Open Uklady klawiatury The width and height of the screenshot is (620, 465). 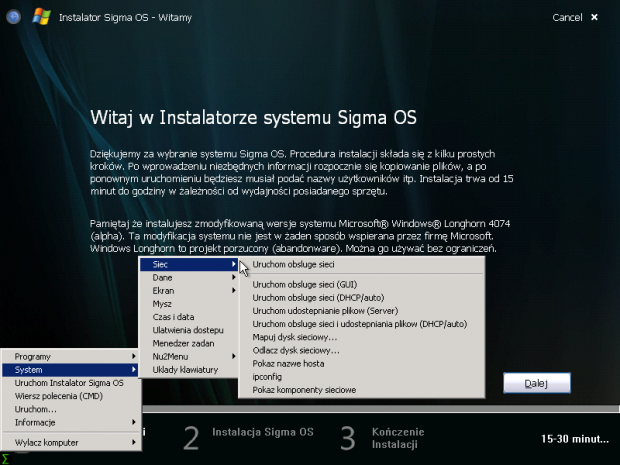189,370
